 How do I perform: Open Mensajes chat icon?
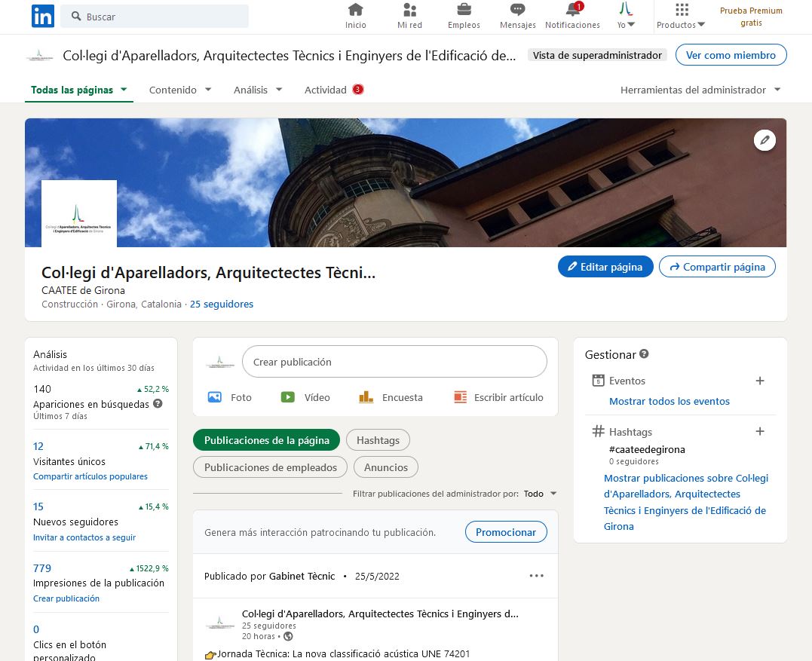coord(517,16)
